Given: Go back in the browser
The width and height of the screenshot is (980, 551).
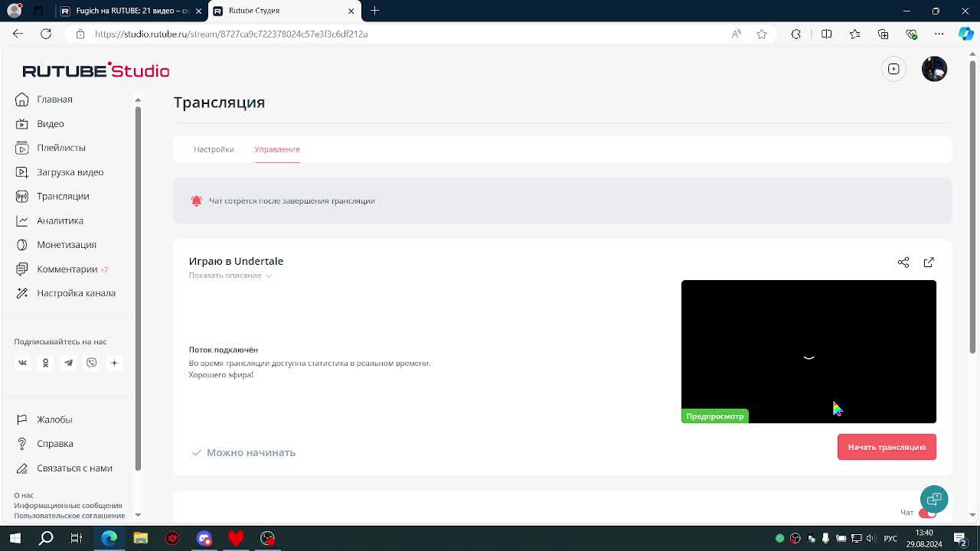Looking at the screenshot, I should click(x=18, y=34).
